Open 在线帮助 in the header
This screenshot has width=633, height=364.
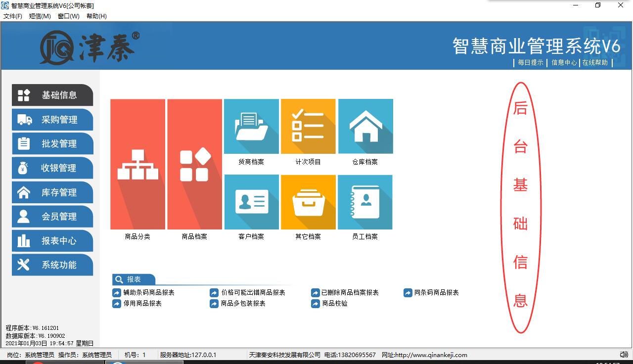click(x=595, y=63)
